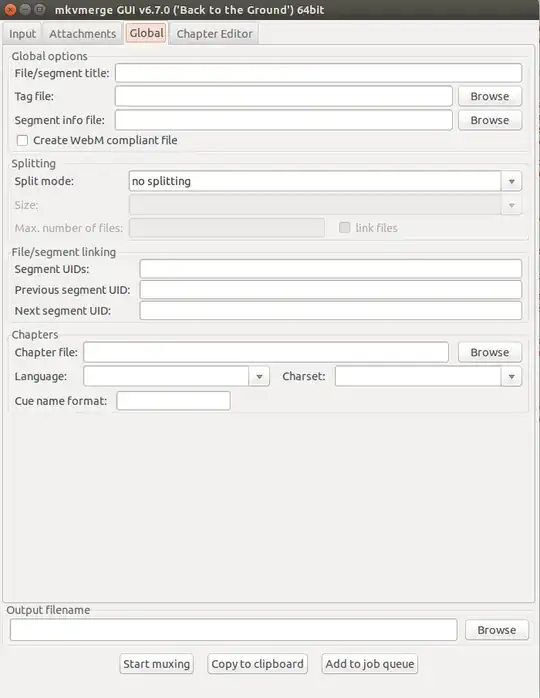Open the Charset dropdown
This screenshot has width=540, height=698.
click(x=512, y=377)
